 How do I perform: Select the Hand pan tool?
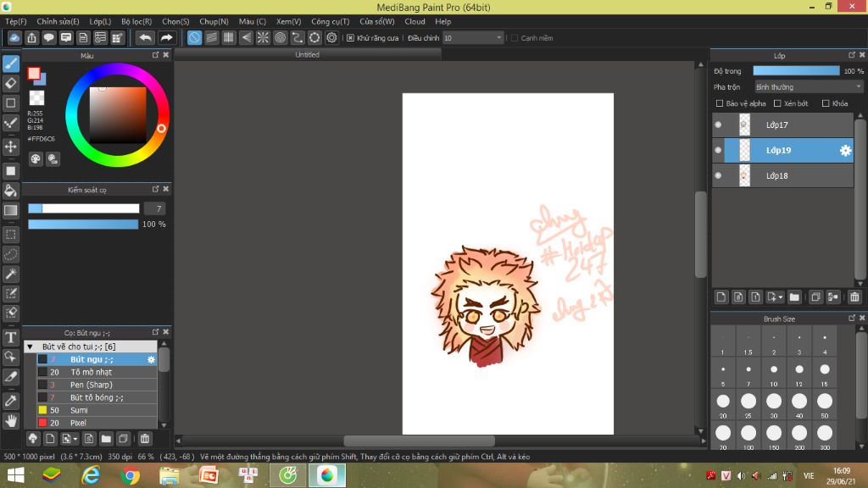coord(10,420)
